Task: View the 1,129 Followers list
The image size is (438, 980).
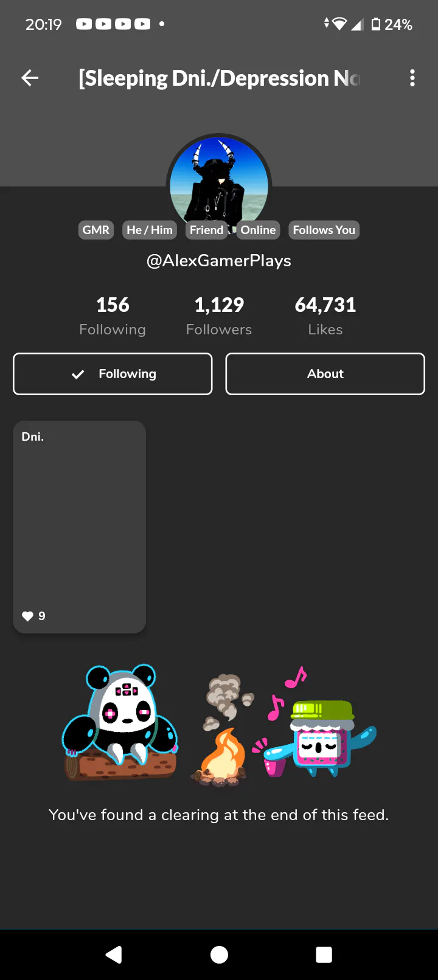Action: (219, 316)
